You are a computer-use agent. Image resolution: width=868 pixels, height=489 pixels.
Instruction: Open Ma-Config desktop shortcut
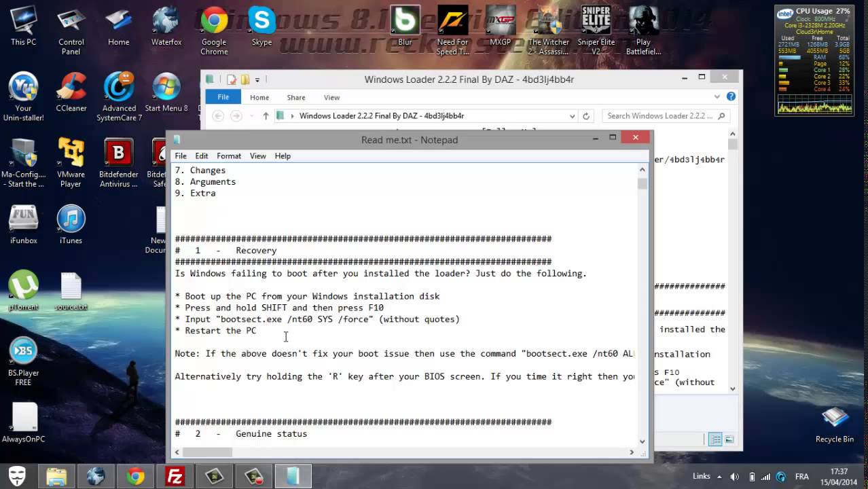[23, 163]
